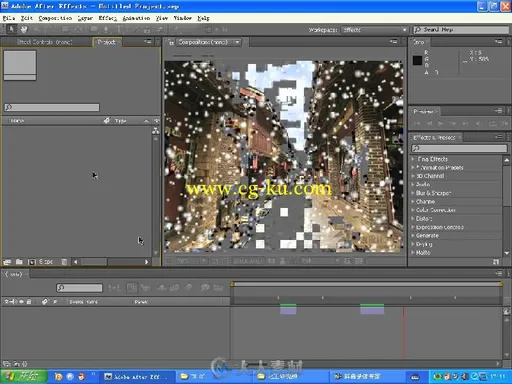Expand the Audio effects category

413,184
